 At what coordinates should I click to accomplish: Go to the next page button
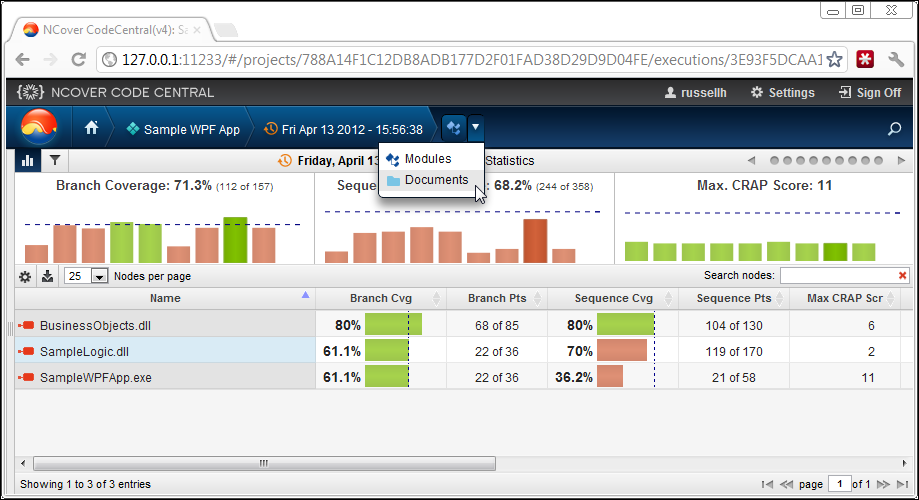[883, 484]
